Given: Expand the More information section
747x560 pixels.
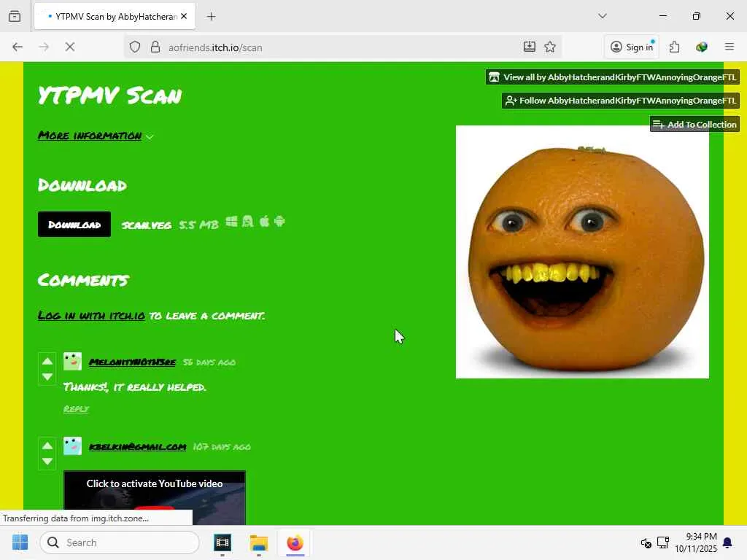Looking at the screenshot, I should point(96,136).
